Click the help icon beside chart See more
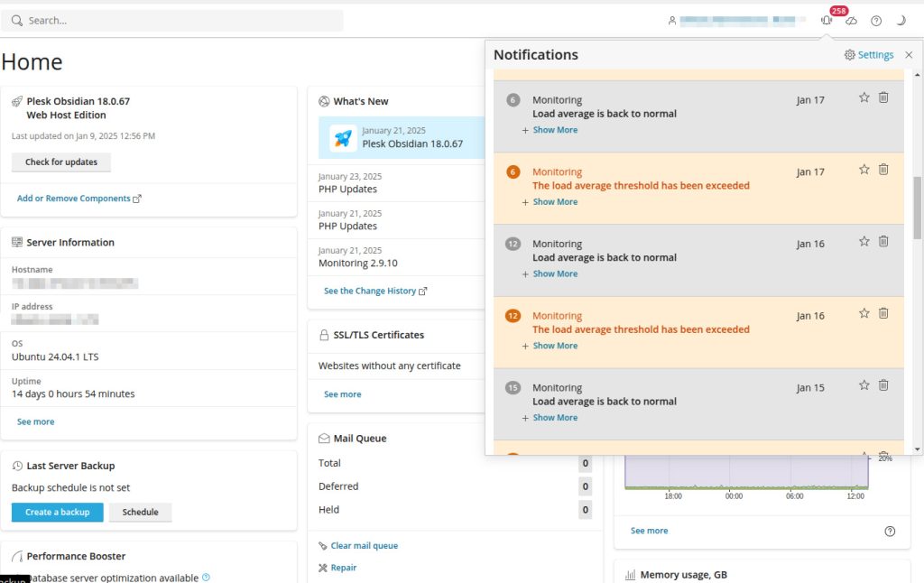Viewport: 924px width, 583px height. pos(890,532)
